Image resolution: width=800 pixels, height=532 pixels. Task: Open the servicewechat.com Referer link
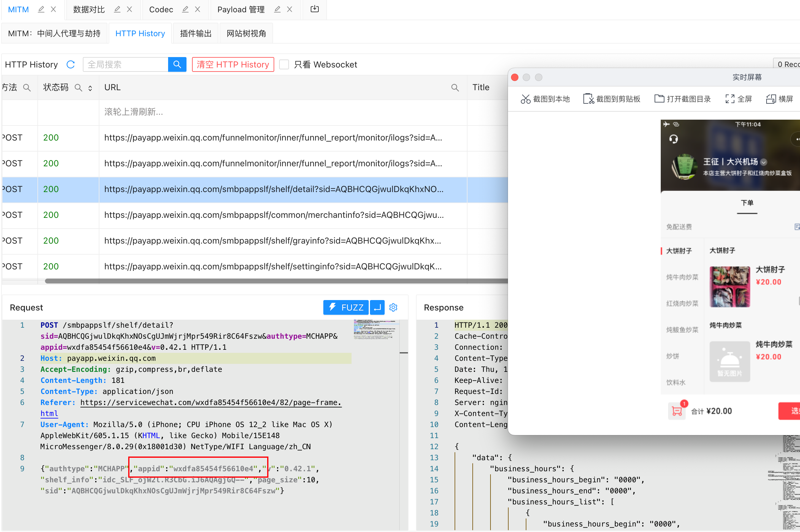pyautogui.click(x=211, y=403)
